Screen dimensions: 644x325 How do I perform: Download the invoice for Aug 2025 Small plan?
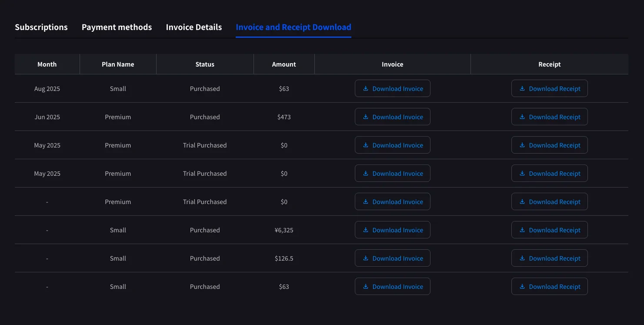point(392,88)
